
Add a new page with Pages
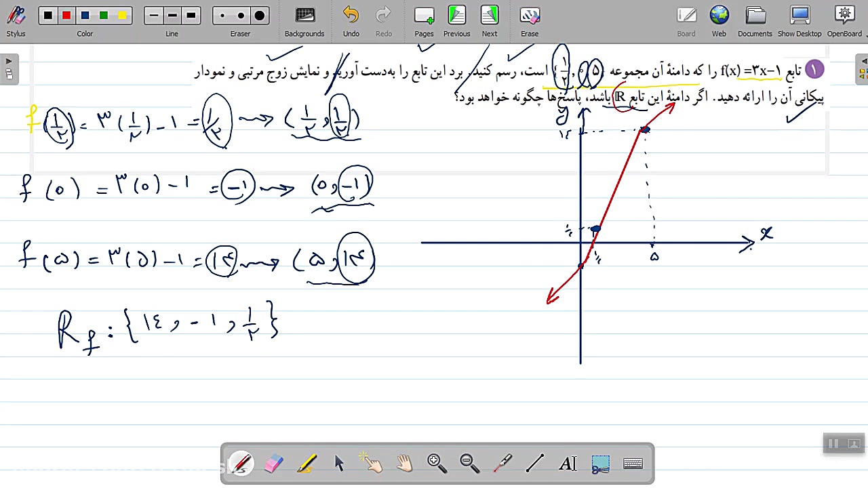pyautogui.click(x=424, y=21)
